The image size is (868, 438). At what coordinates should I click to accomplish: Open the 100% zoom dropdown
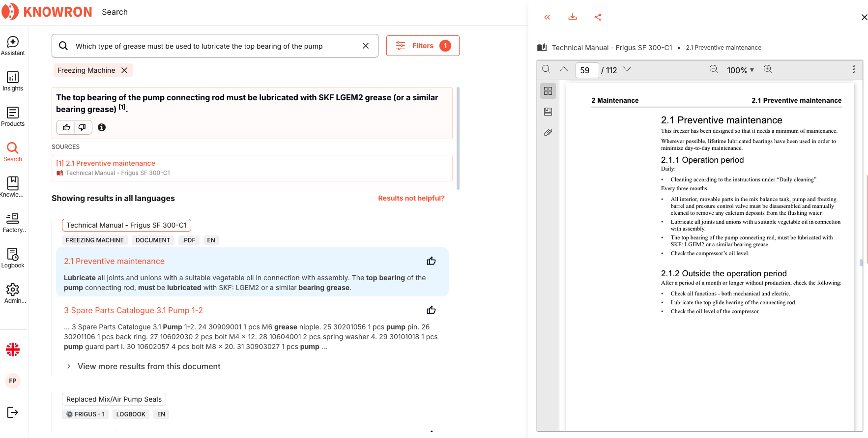(x=740, y=70)
